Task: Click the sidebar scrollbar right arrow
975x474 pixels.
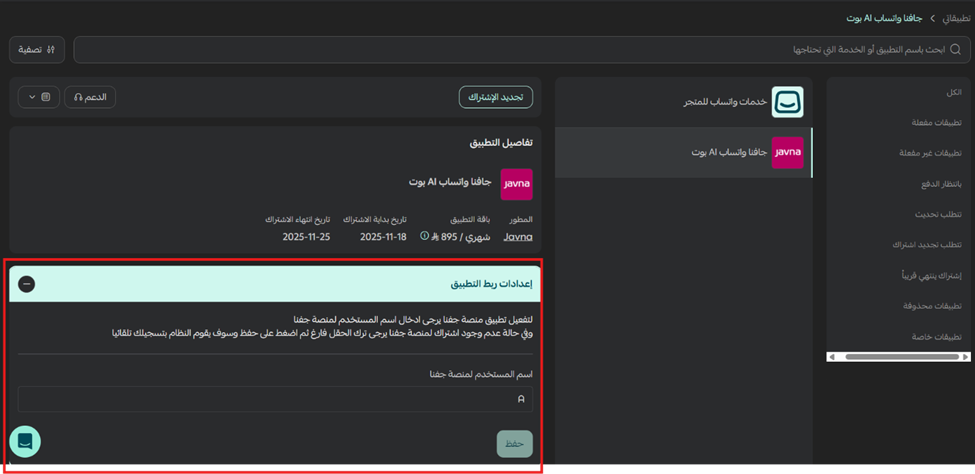Action: (x=964, y=357)
